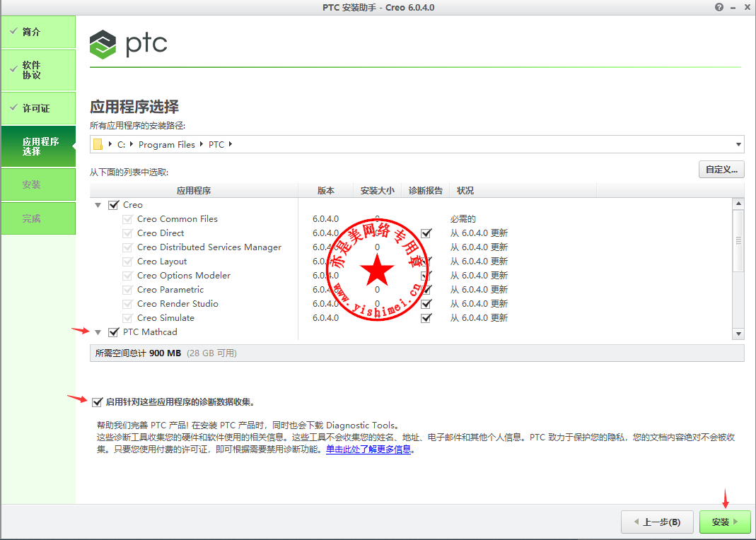Click the green 安装 install button
The image size is (756, 540).
pos(725,522)
